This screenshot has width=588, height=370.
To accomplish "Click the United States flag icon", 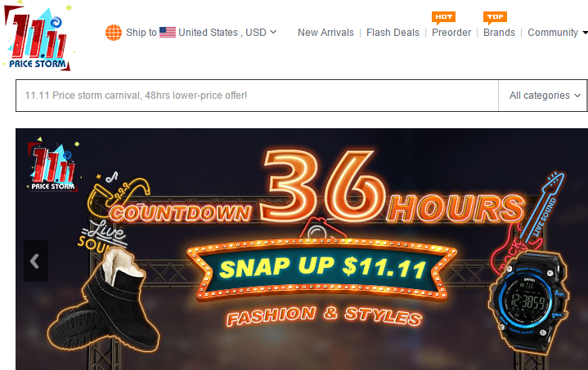I will tap(168, 33).
